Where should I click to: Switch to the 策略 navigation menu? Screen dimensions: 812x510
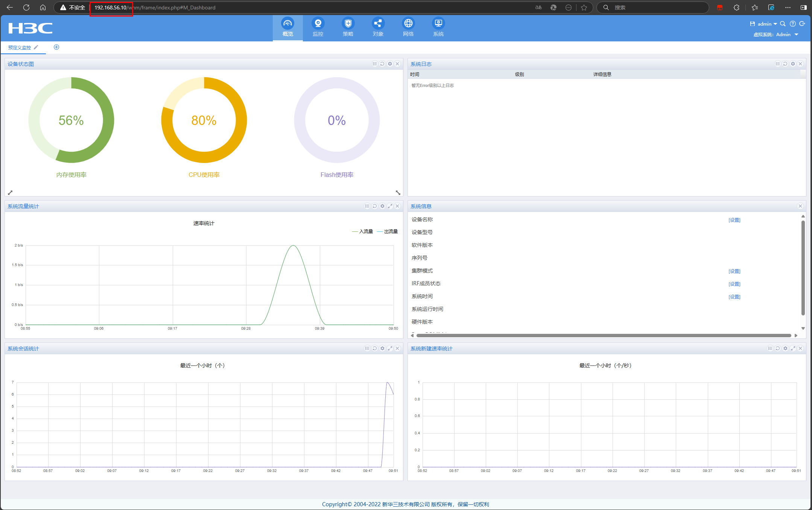(348, 27)
